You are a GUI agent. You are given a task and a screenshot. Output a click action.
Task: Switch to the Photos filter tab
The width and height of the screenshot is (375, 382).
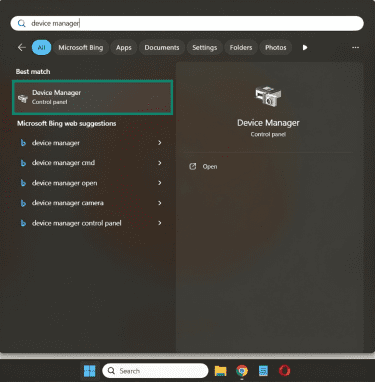click(x=276, y=47)
